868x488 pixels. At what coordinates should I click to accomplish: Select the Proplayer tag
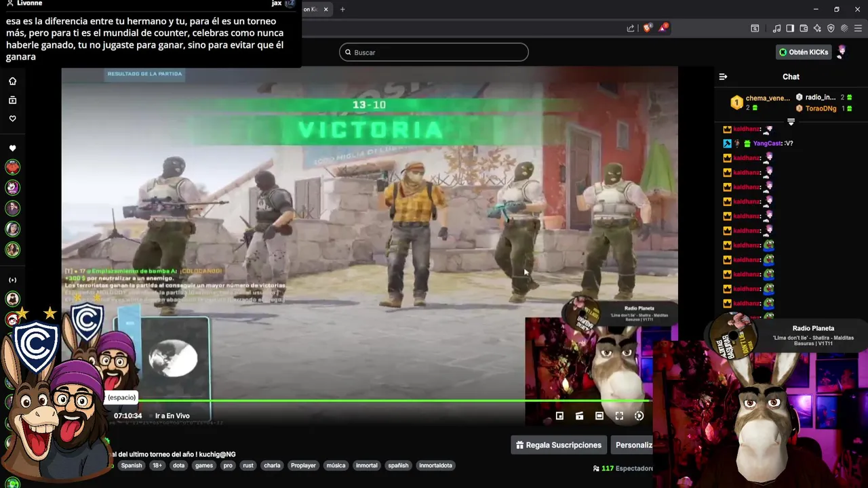(x=303, y=466)
